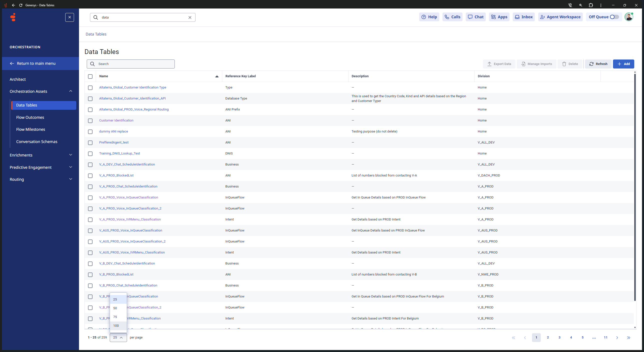Viewport: 644px width, 352px height.
Task: Jump to last page double arrow
Action: pyautogui.click(x=628, y=337)
